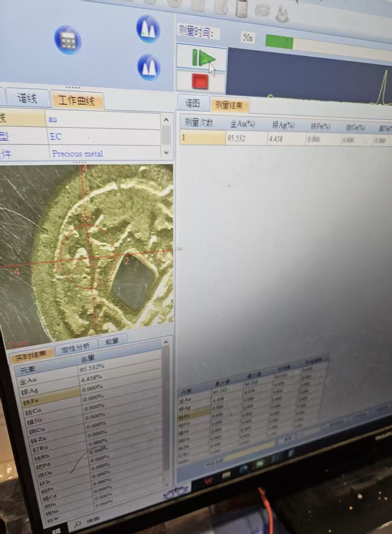The height and width of the screenshot is (534, 392).
Task: Click the blue calculator grid icon
Action: coord(68,40)
